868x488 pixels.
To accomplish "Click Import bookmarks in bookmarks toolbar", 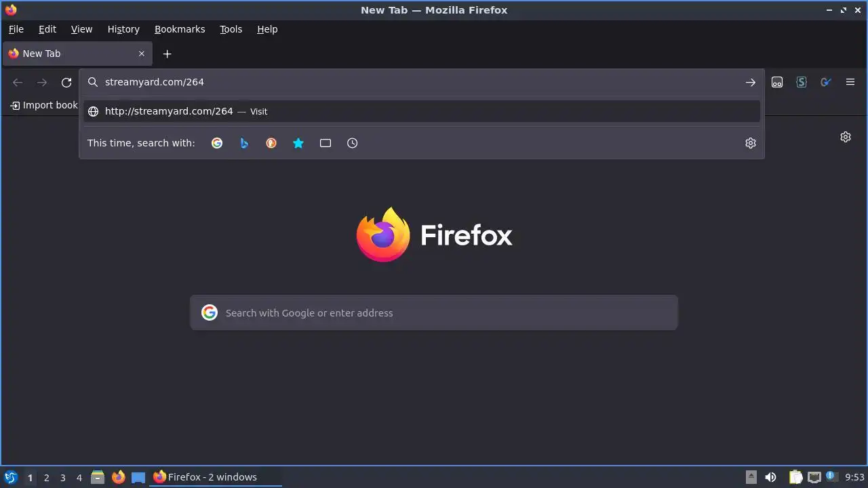I will (44, 105).
